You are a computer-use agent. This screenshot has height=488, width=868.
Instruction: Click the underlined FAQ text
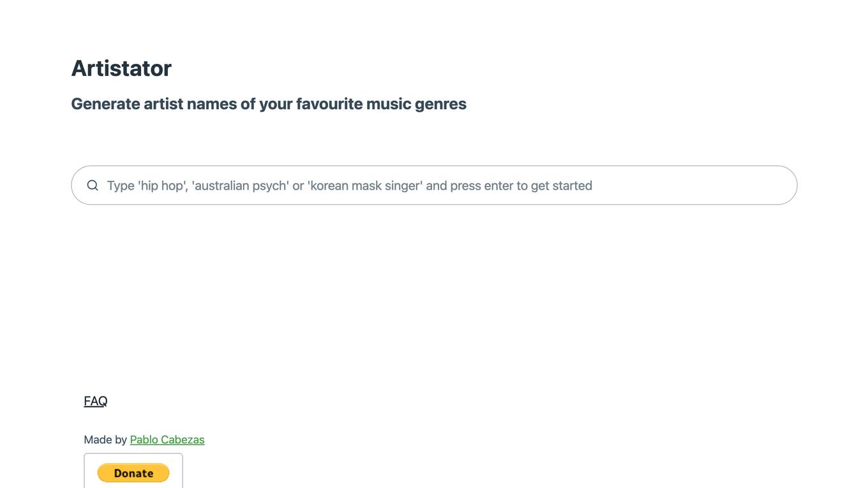[x=96, y=401]
